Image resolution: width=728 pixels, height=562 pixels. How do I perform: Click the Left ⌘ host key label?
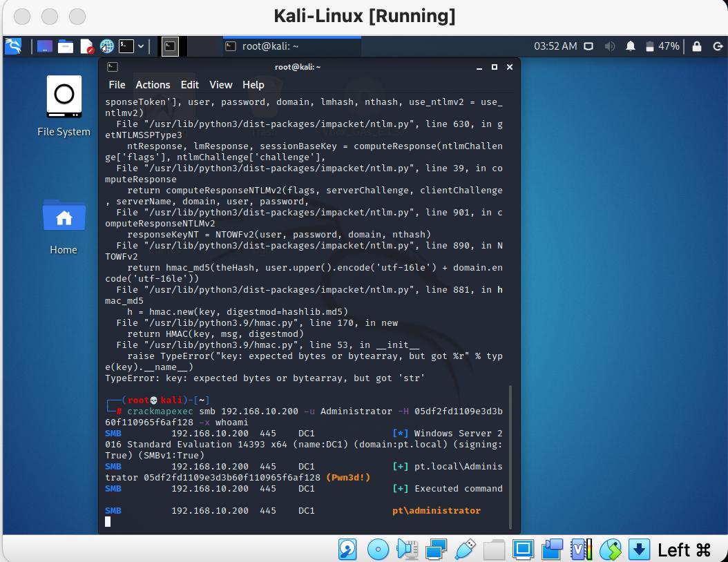pyautogui.click(x=684, y=550)
